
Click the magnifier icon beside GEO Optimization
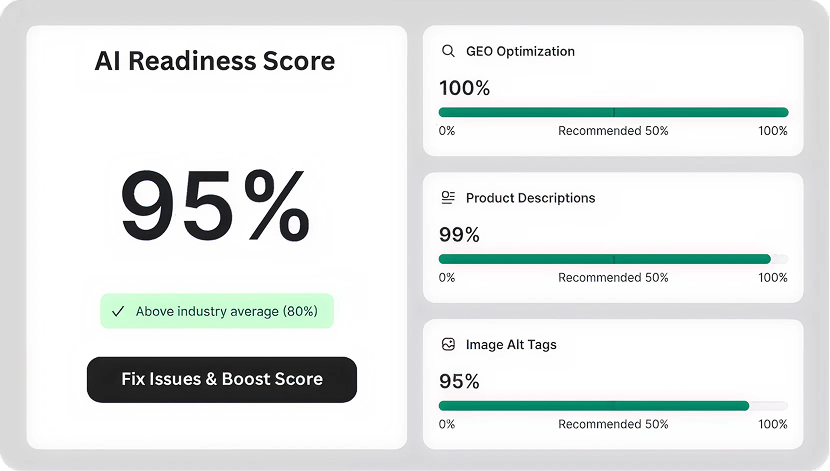coord(448,51)
